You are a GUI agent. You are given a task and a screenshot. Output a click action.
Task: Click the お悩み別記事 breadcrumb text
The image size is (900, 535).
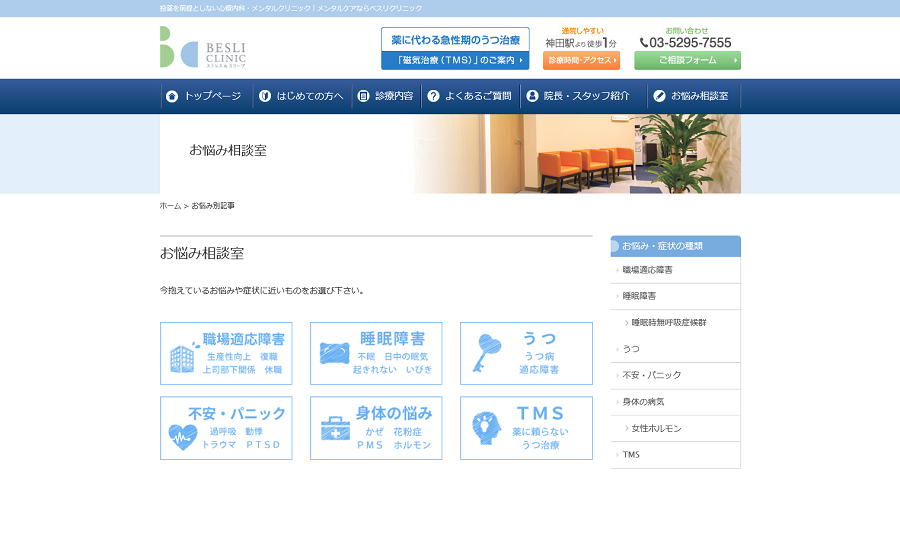pos(213,206)
